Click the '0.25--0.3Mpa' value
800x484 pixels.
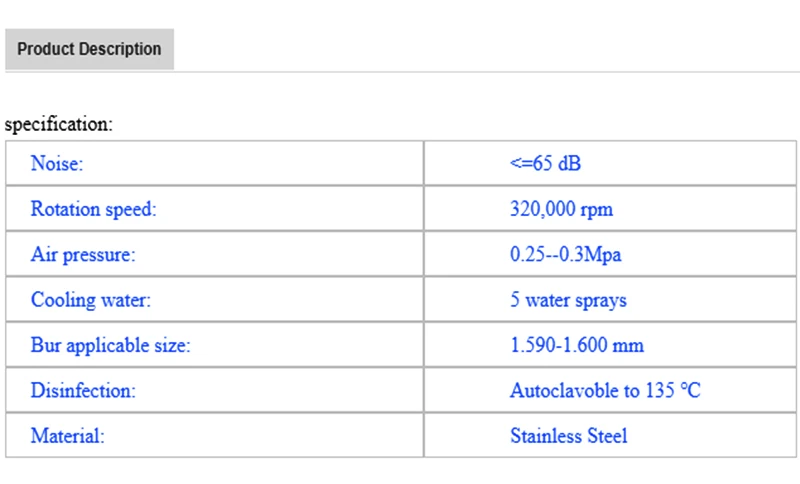click(565, 255)
